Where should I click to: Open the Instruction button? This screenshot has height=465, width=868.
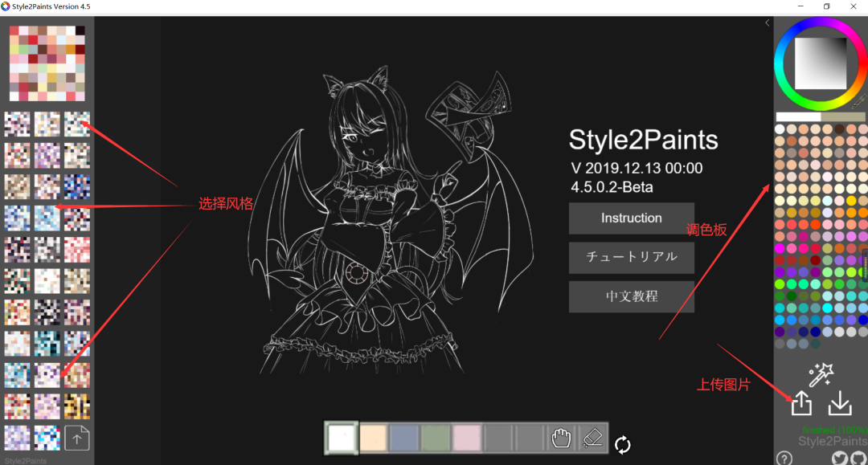[632, 218]
